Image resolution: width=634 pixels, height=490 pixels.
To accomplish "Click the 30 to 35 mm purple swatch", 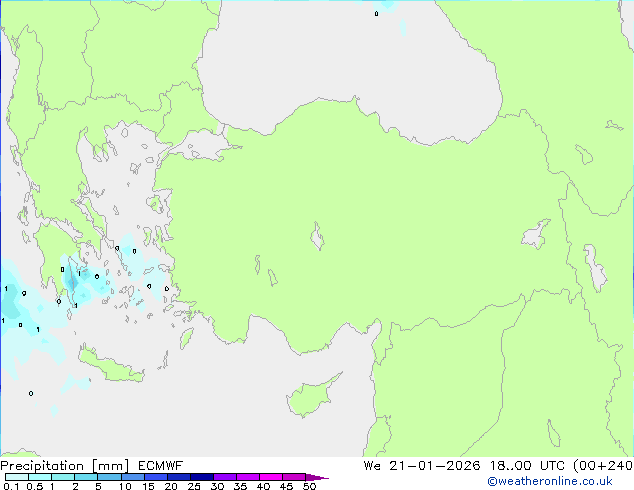I will coord(225,477).
